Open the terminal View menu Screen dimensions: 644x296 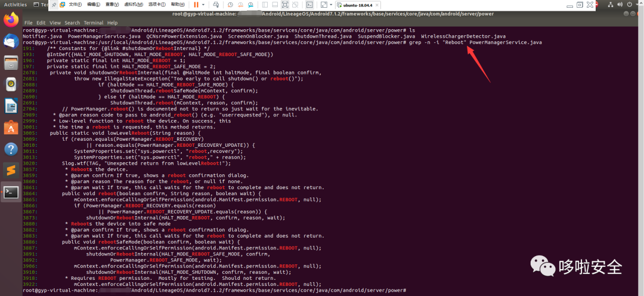pos(55,23)
